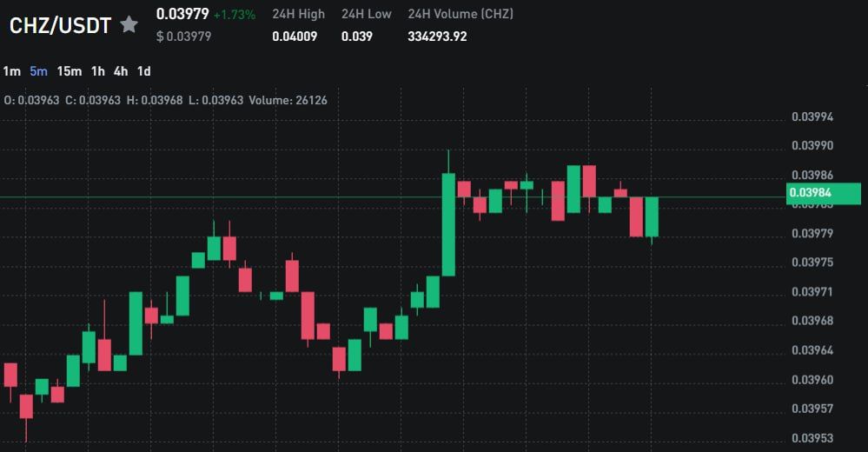This screenshot has height=452, width=868.
Task: Click the last green candle on chart
Action: pos(652,217)
